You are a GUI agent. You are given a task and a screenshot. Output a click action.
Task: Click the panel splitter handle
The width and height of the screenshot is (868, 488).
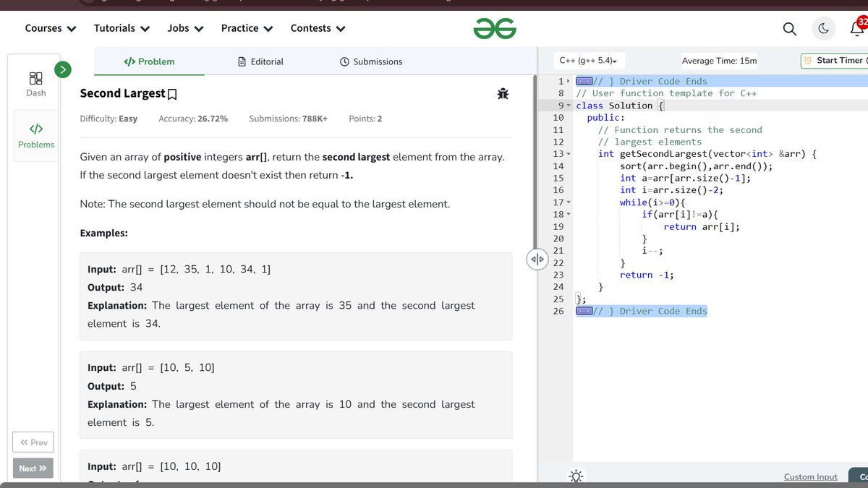coord(537,259)
